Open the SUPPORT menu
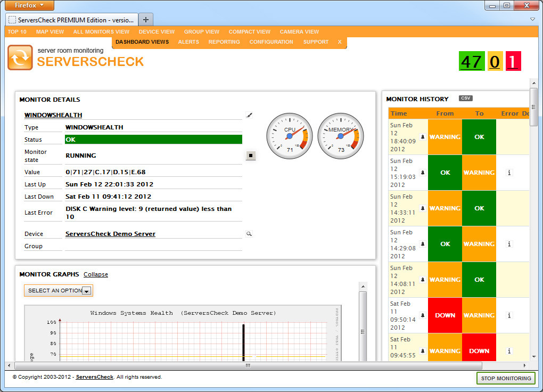This screenshot has width=543, height=392. click(x=316, y=42)
